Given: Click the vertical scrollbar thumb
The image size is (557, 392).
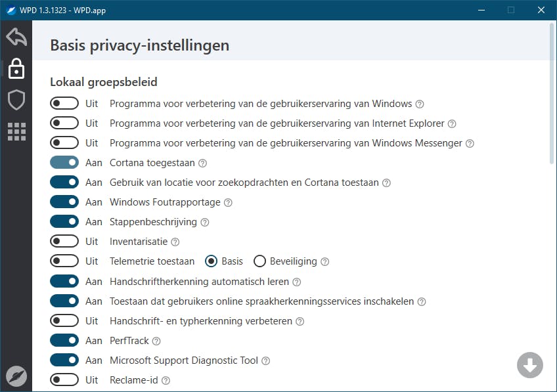Looking at the screenshot, I should pyautogui.click(x=550, y=92).
